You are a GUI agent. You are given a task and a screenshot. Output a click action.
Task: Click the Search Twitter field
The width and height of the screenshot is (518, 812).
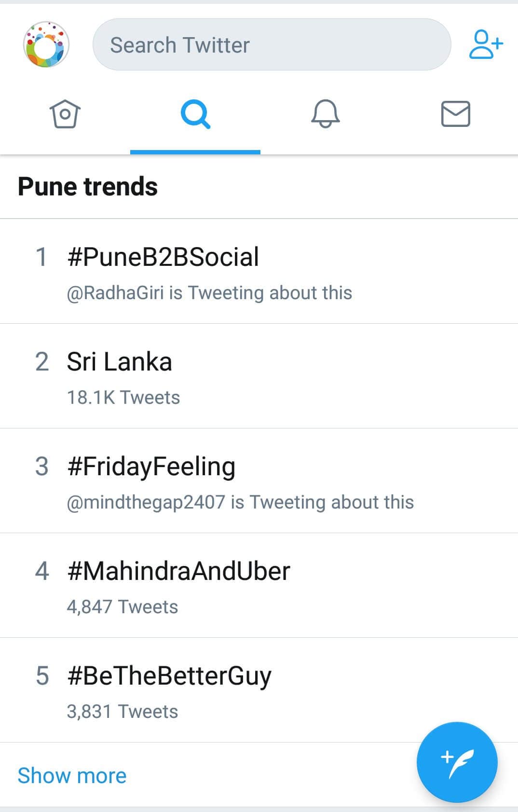272,45
